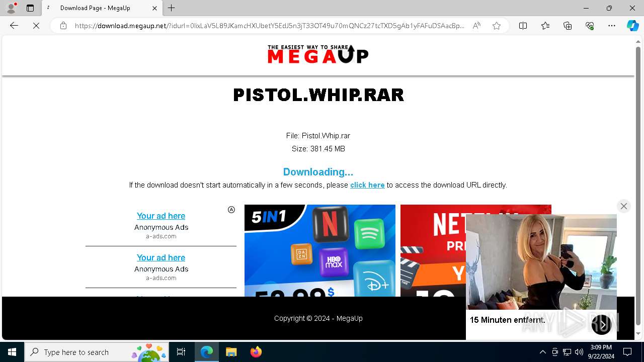Open Settings and more three-dot menu
This screenshot has height=362, width=644.
[612, 26]
